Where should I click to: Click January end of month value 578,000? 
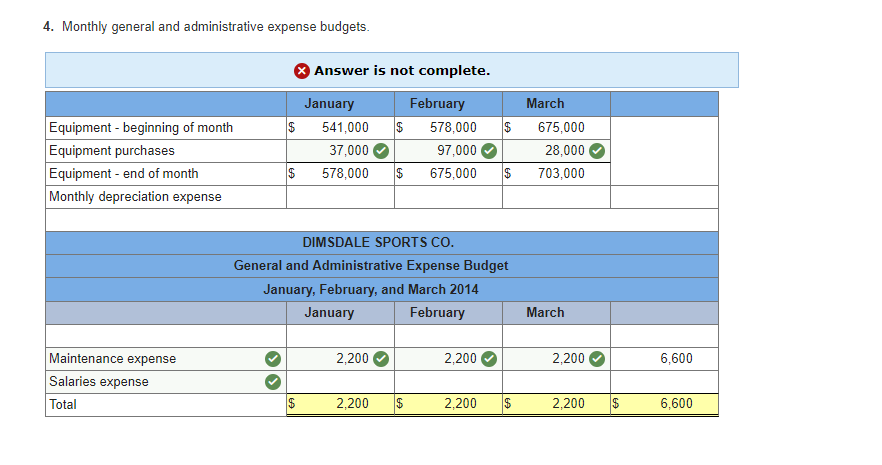coord(345,174)
